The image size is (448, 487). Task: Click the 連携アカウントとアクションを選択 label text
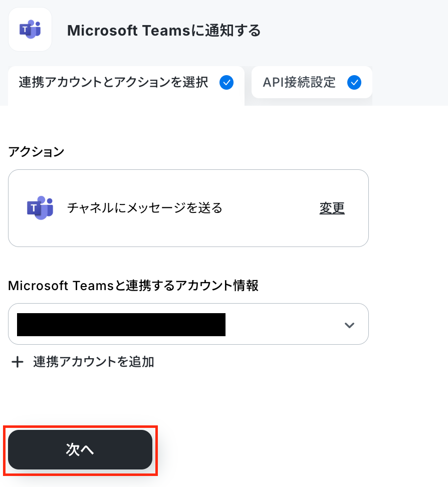[113, 83]
